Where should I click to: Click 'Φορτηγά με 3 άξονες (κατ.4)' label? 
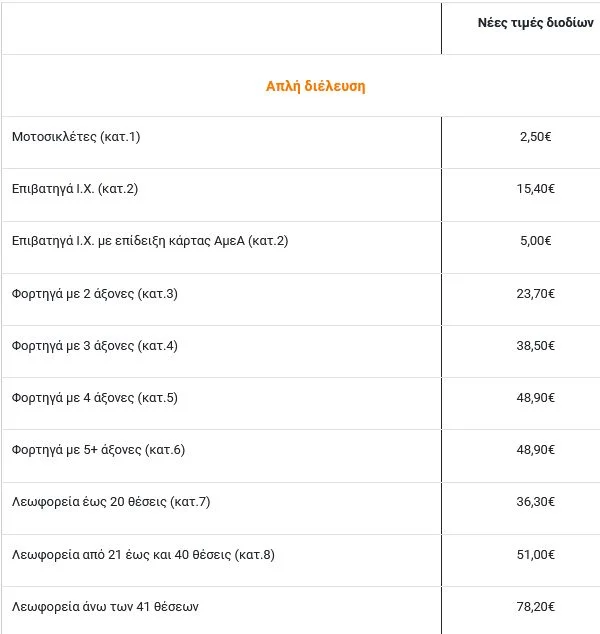tap(94, 346)
